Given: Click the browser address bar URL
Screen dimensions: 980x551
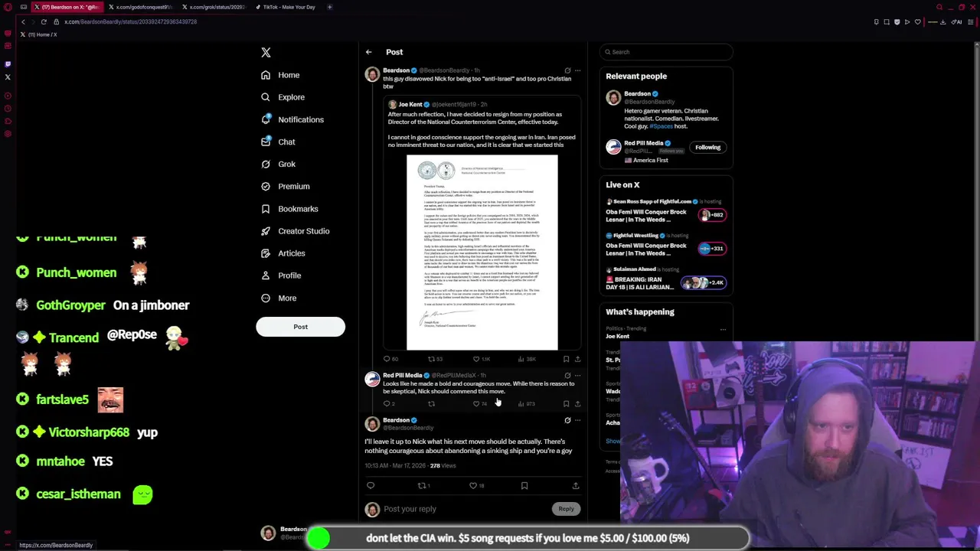Looking at the screenshot, I should (x=130, y=21).
